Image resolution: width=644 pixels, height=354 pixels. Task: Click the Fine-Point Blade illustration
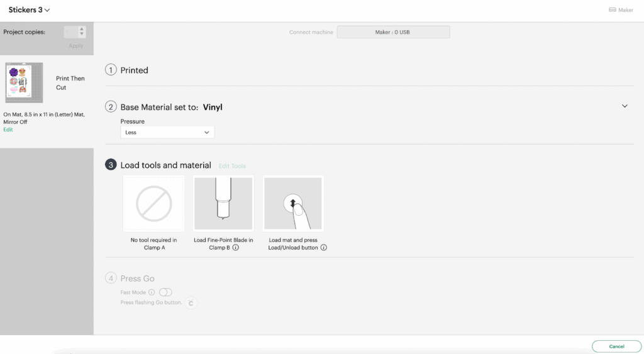(223, 204)
